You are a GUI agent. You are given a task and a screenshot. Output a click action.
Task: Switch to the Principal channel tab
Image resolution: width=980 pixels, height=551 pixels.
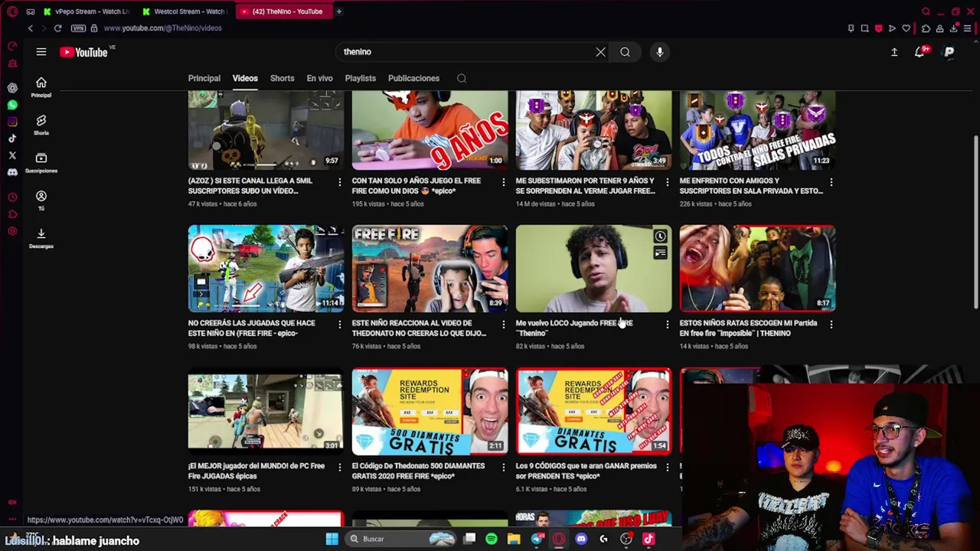click(204, 78)
